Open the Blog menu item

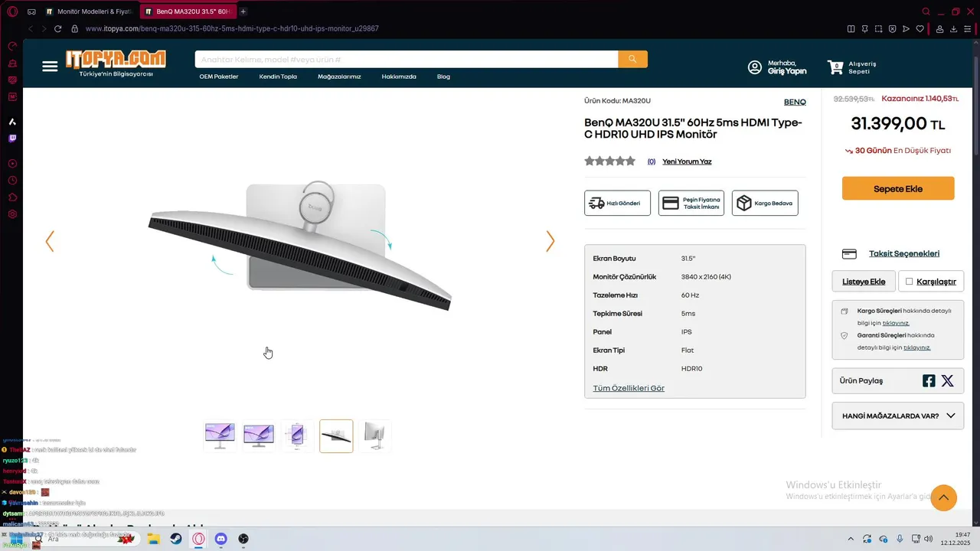click(443, 77)
